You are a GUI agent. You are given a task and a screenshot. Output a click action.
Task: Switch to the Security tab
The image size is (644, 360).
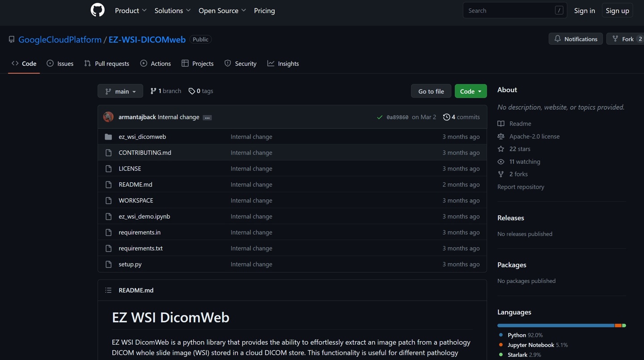coord(241,64)
